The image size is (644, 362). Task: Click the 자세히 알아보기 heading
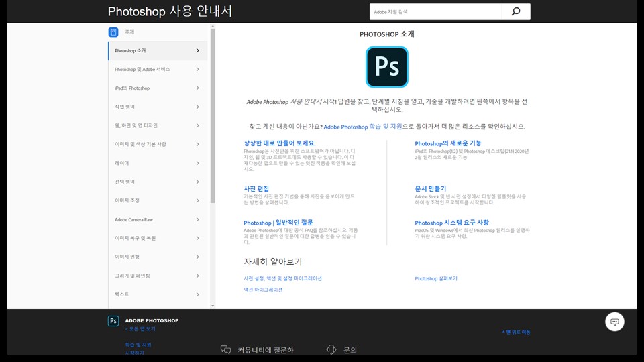click(x=273, y=261)
